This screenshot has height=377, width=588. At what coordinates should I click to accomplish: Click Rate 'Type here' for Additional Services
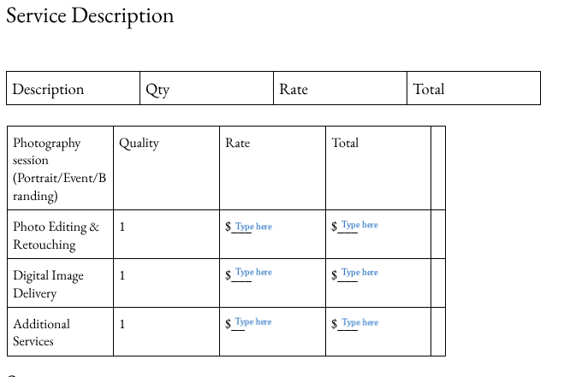(253, 322)
